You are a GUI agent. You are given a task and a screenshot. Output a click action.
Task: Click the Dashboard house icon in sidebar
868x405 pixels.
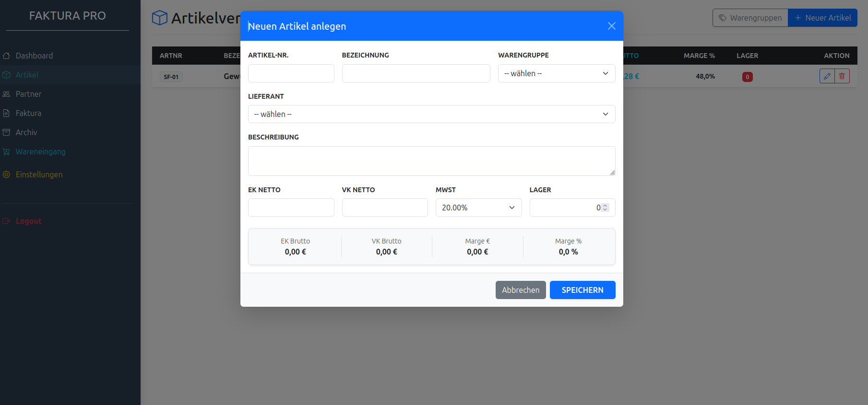[6, 56]
